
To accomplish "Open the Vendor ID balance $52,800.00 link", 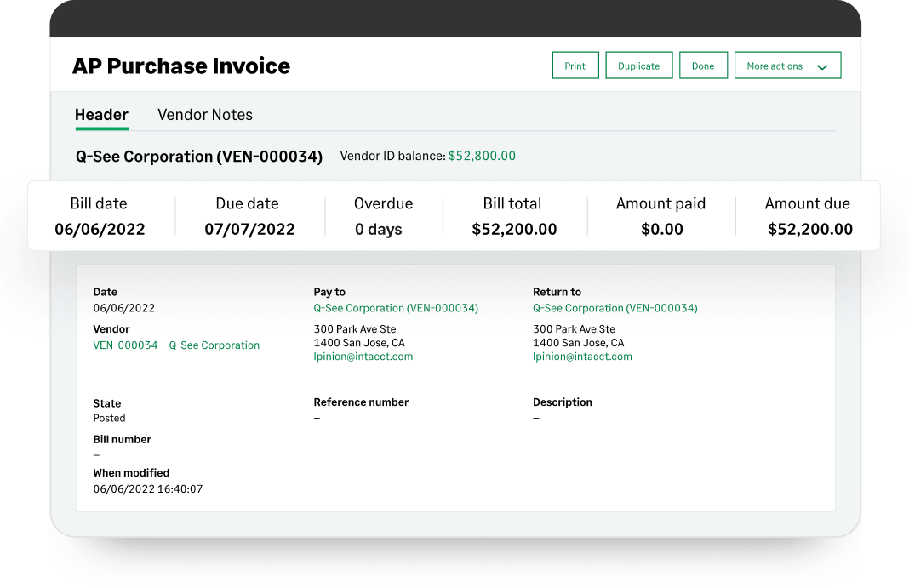I will 482,156.
